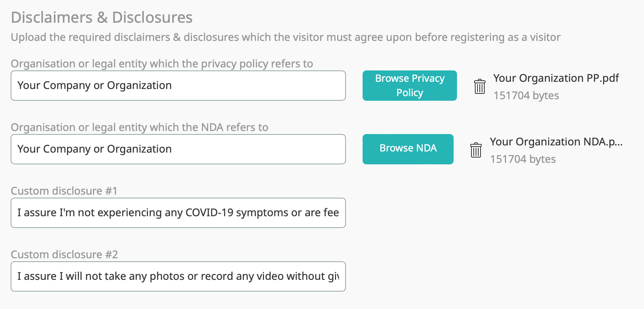The image size is (644, 309).
Task: Click the upload instructions subtitle text
Action: click(286, 37)
